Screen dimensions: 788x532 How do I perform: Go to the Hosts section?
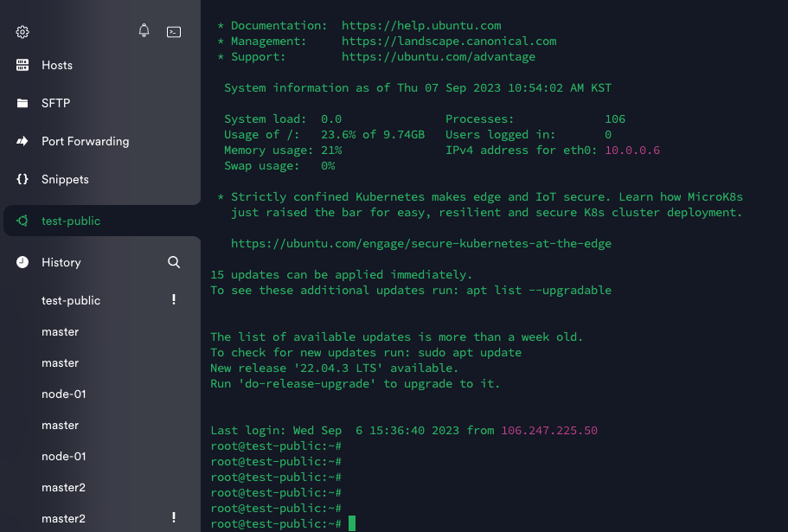57,65
